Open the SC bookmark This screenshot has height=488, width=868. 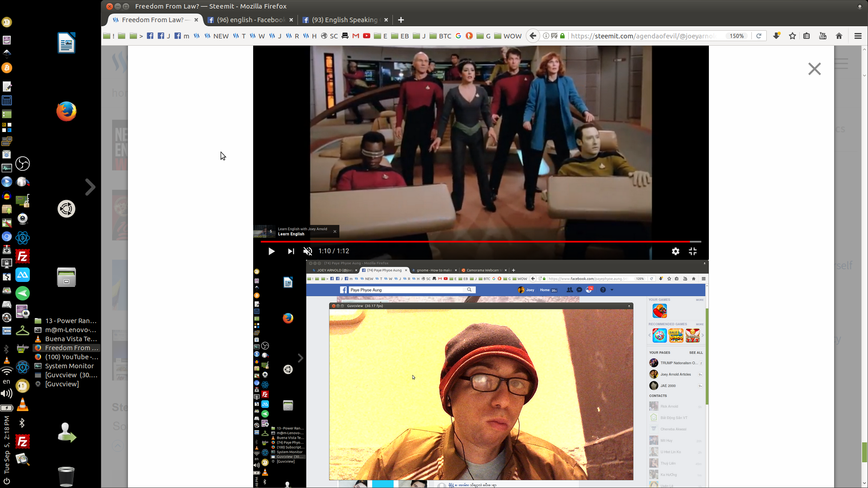[330, 36]
